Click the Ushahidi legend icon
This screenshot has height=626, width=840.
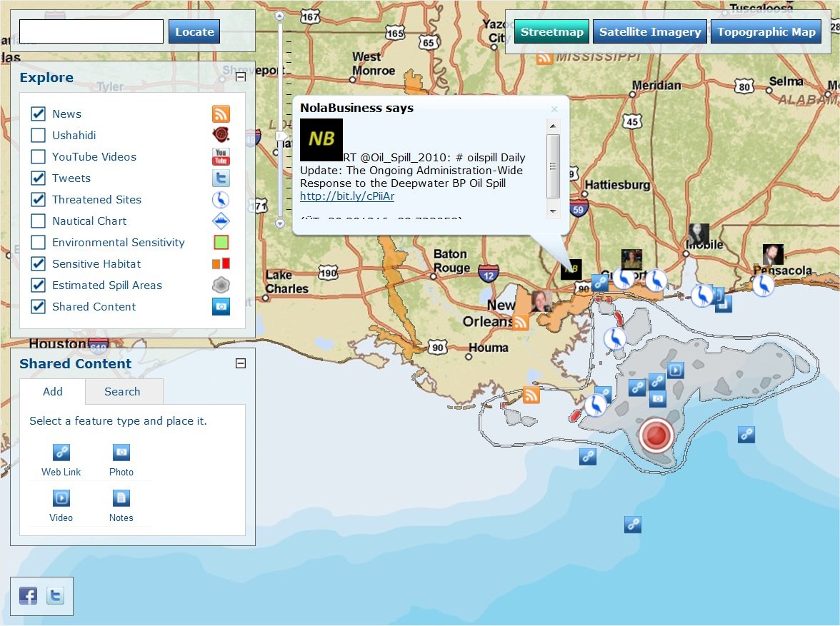pyautogui.click(x=221, y=134)
